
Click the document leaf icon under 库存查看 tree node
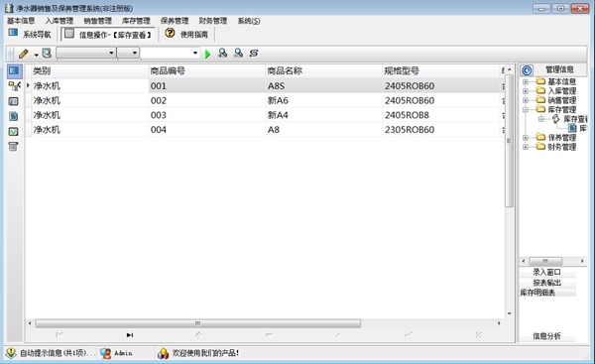pos(572,128)
